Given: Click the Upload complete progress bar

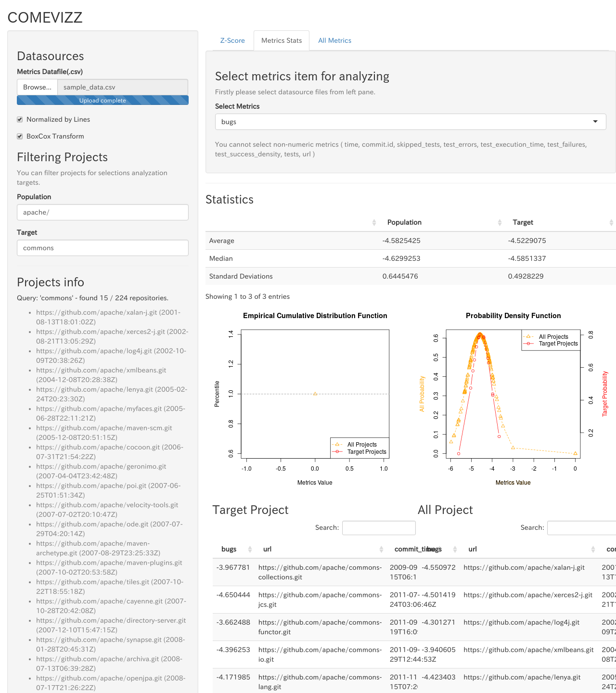Looking at the screenshot, I should pyautogui.click(x=103, y=100).
